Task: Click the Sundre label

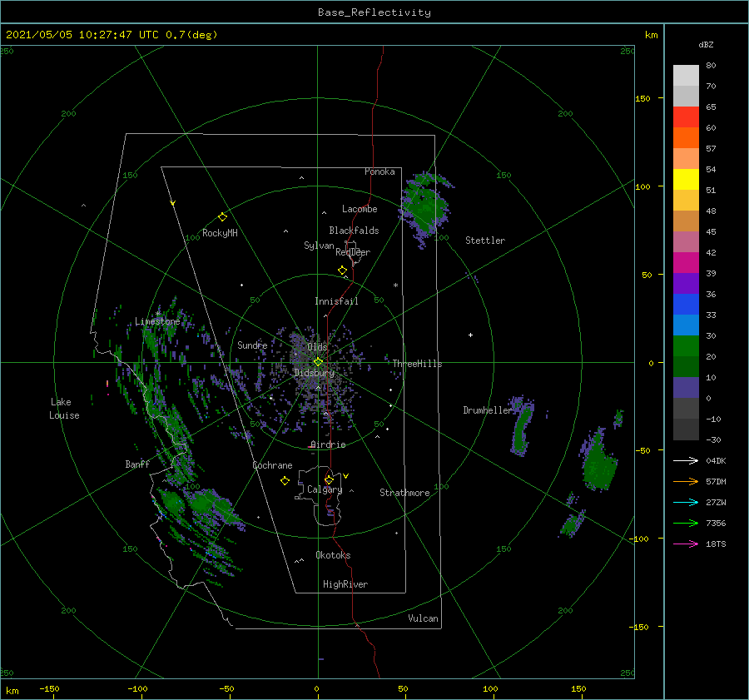Action: tap(252, 345)
